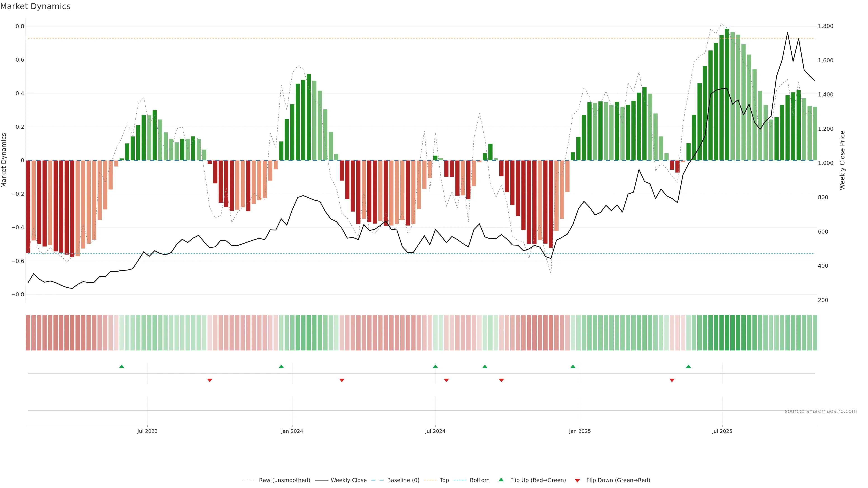Click the last Flip Down triangle before Jul 2025
868x488 pixels.
click(x=672, y=380)
